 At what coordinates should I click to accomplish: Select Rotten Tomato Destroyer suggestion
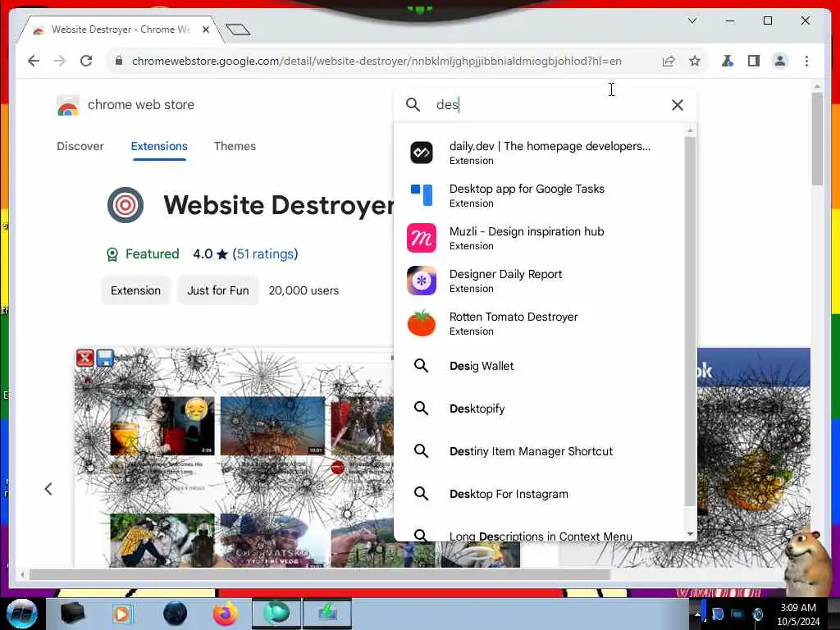tap(540, 323)
